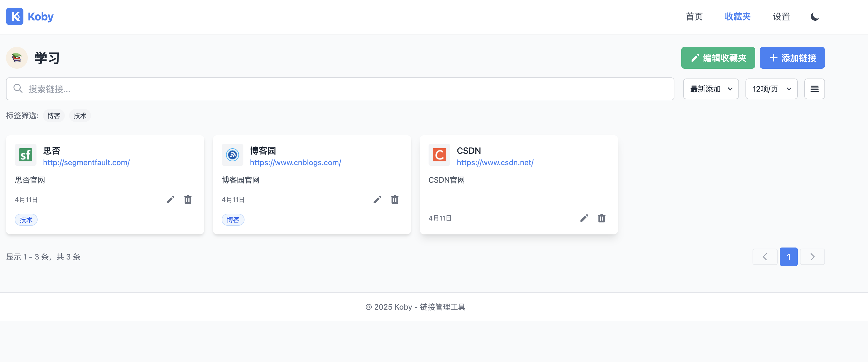The image size is (868, 362).
Task: Edit the CSDN link with the pencil icon
Action: click(x=584, y=218)
